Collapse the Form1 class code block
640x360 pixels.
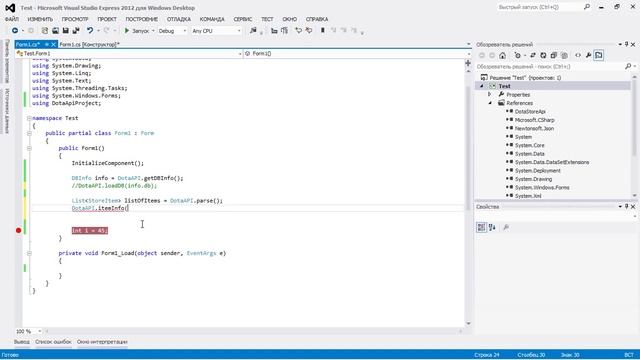point(29,133)
